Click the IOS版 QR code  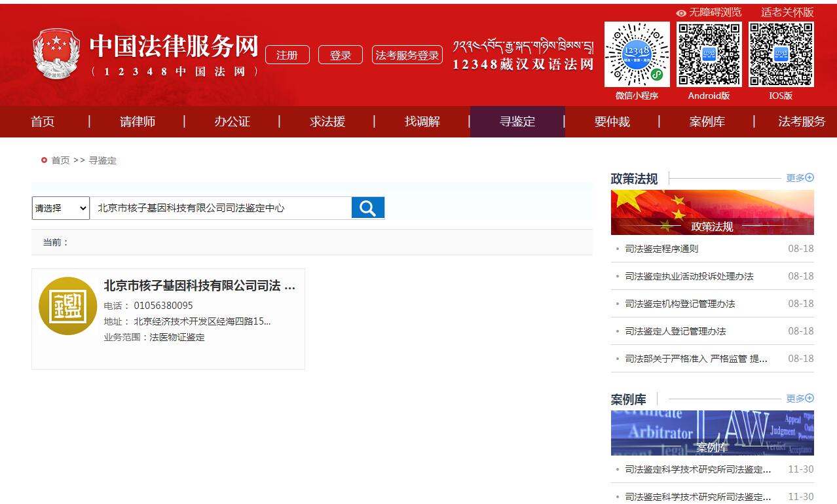coord(781,54)
